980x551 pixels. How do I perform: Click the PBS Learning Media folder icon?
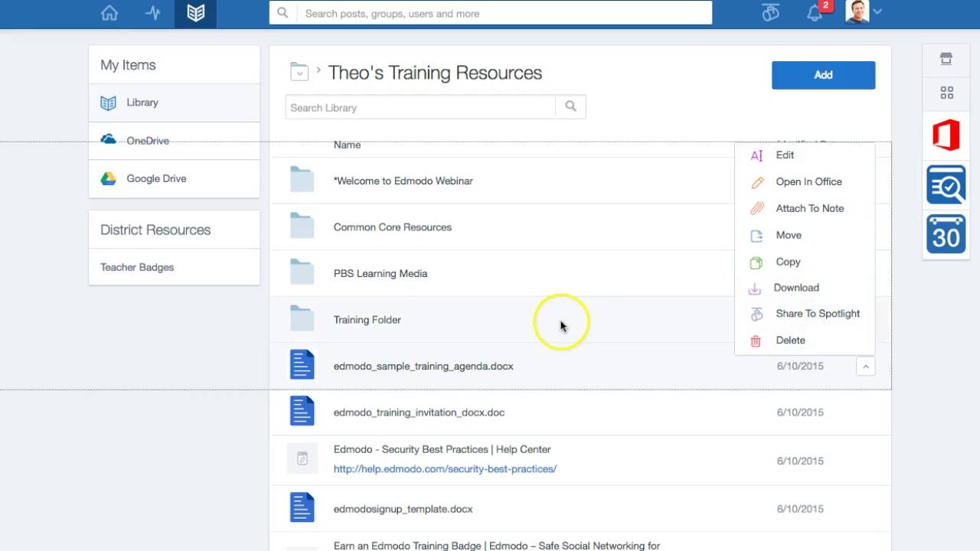coord(302,272)
